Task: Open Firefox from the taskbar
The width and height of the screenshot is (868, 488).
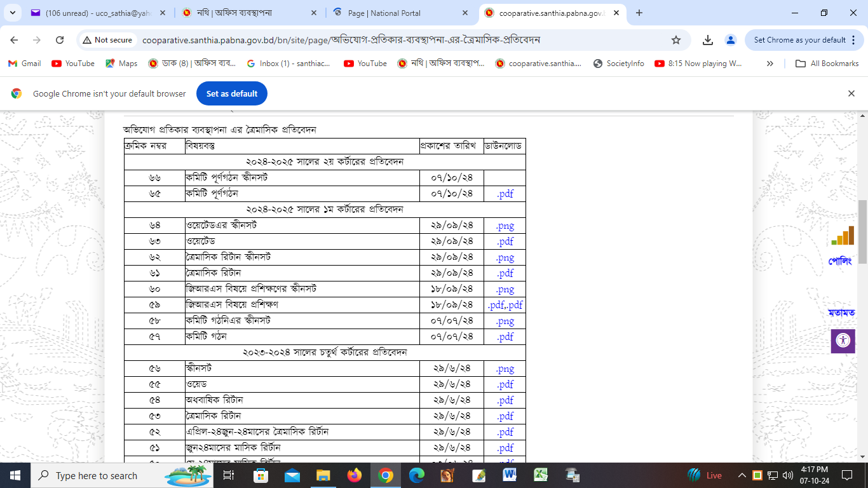Action: [x=354, y=475]
